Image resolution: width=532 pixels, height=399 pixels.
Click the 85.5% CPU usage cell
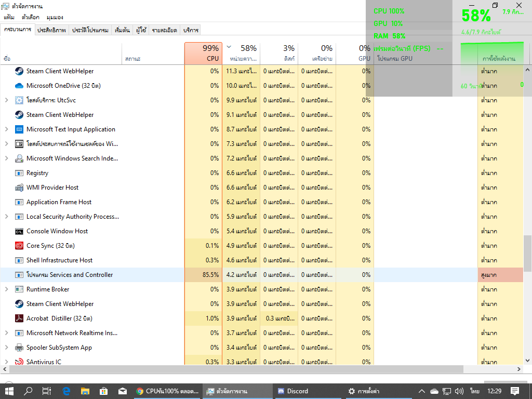(204, 275)
